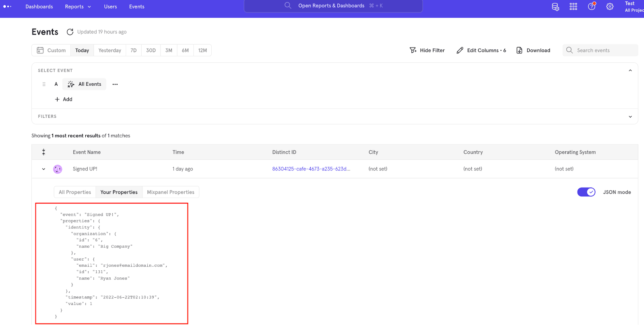644x325 pixels.
Task: Click the drag handle beside event A
Action: coord(44,84)
